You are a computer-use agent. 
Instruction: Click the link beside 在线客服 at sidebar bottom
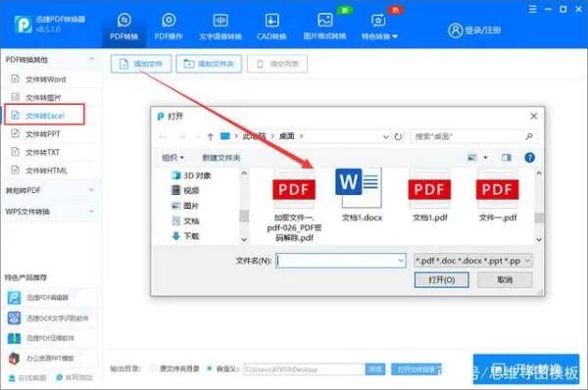(x=74, y=377)
